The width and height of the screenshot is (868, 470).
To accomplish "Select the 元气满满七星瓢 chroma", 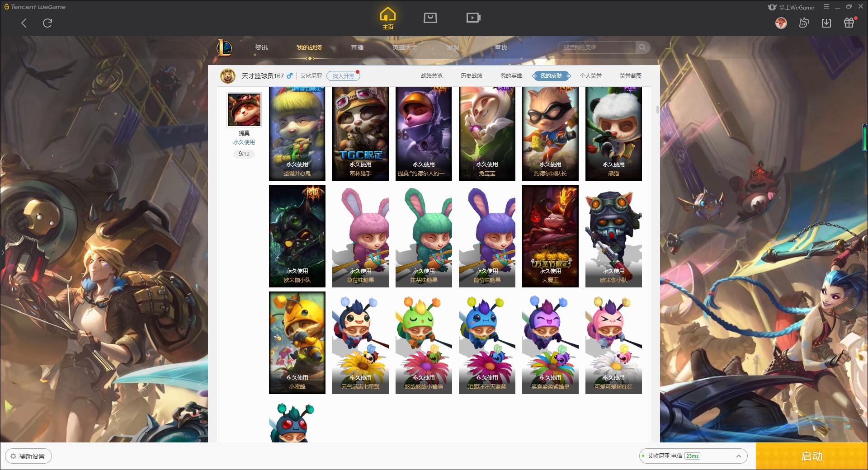I will [x=360, y=343].
